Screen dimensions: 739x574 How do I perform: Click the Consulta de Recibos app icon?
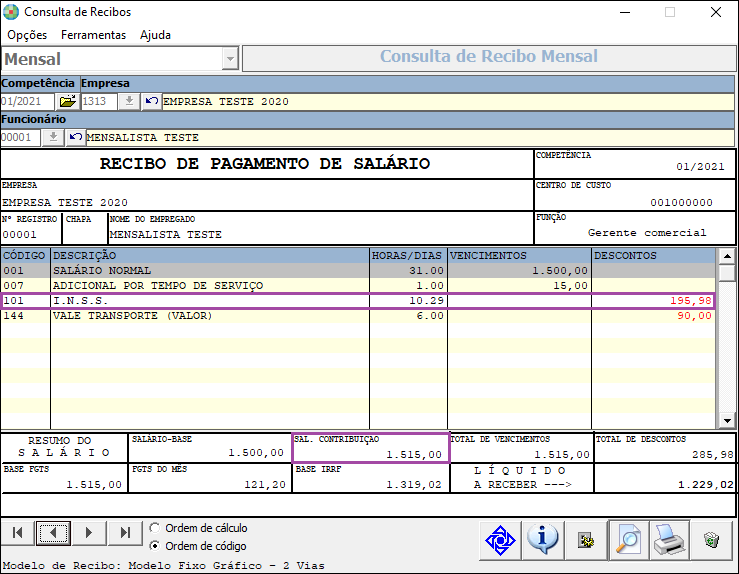[11, 12]
